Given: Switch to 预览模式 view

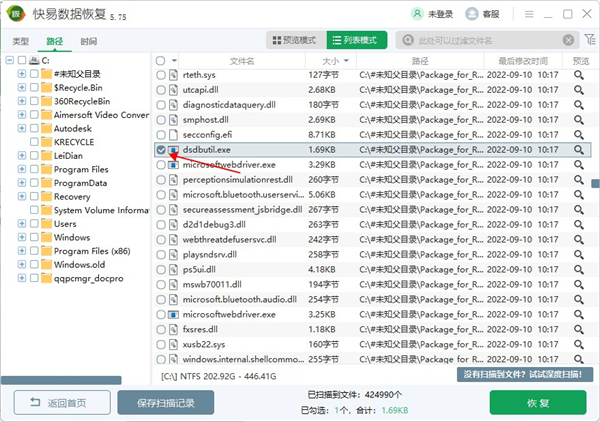Looking at the screenshot, I should tap(297, 40).
